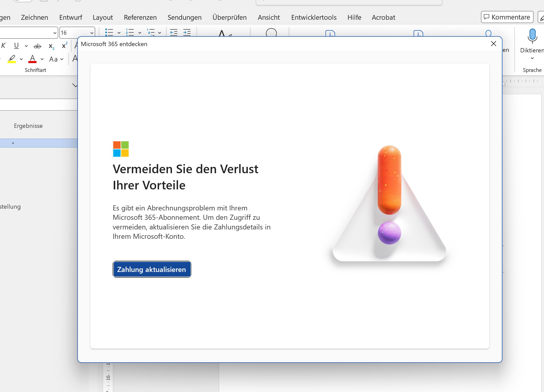The image size is (544, 392).
Task: Apply superscript formatting
Action: pos(64,46)
